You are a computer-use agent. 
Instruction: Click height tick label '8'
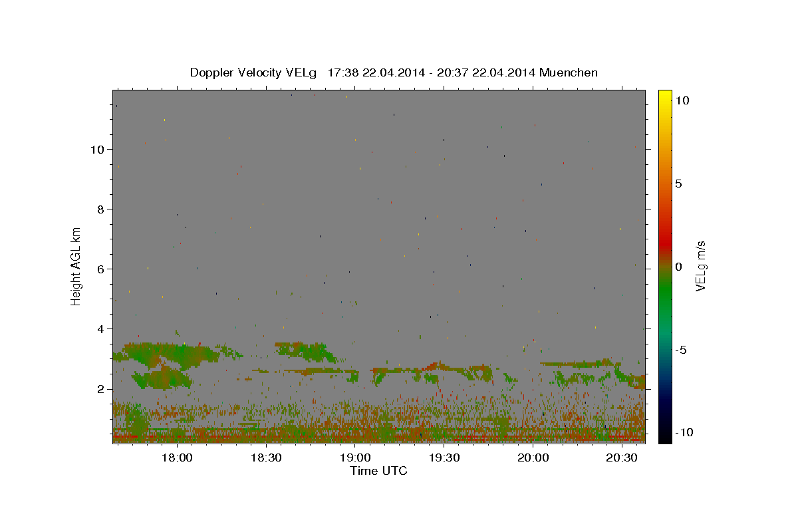point(100,209)
